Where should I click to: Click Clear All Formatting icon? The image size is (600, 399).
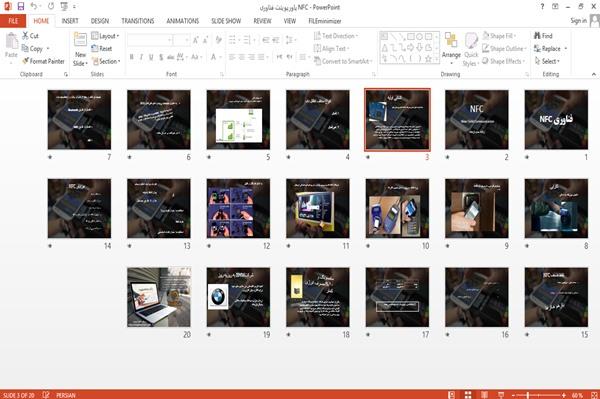[x=218, y=40]
